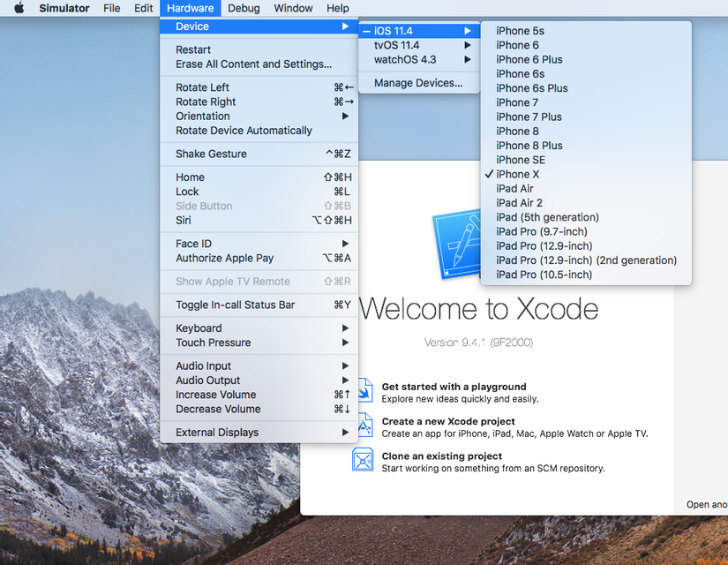The width and height of the screenshot is (728, 565).
Task: Switch to iPad Air simulator
Action: [x=586, y=189]
